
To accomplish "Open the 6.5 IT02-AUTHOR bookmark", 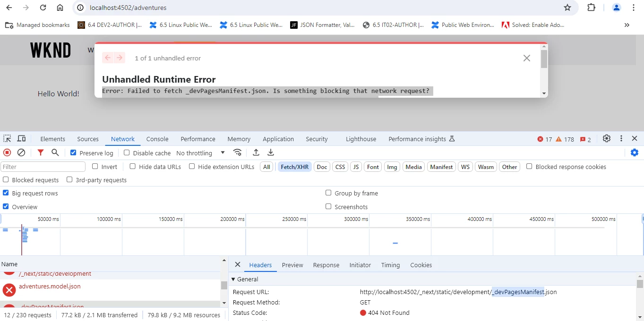I will tap(393, 25).
